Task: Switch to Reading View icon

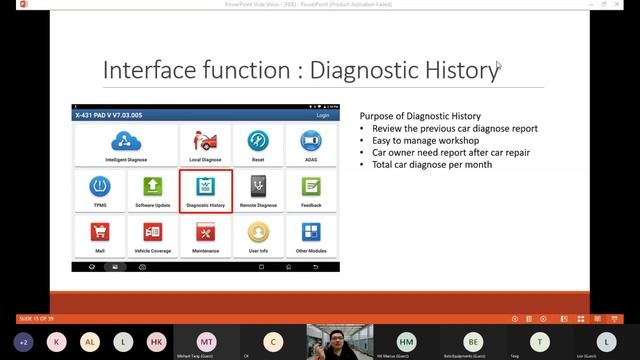Action: 598,319
